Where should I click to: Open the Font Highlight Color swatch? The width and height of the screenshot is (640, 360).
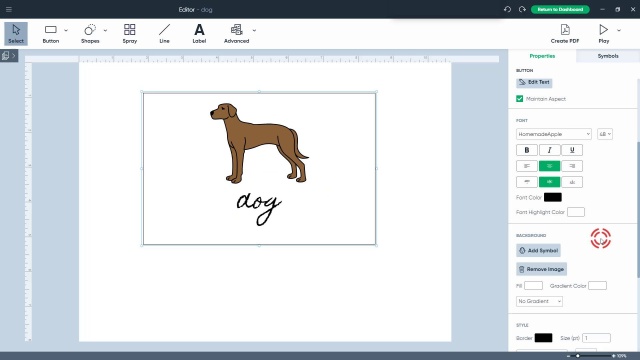(576, 212)
